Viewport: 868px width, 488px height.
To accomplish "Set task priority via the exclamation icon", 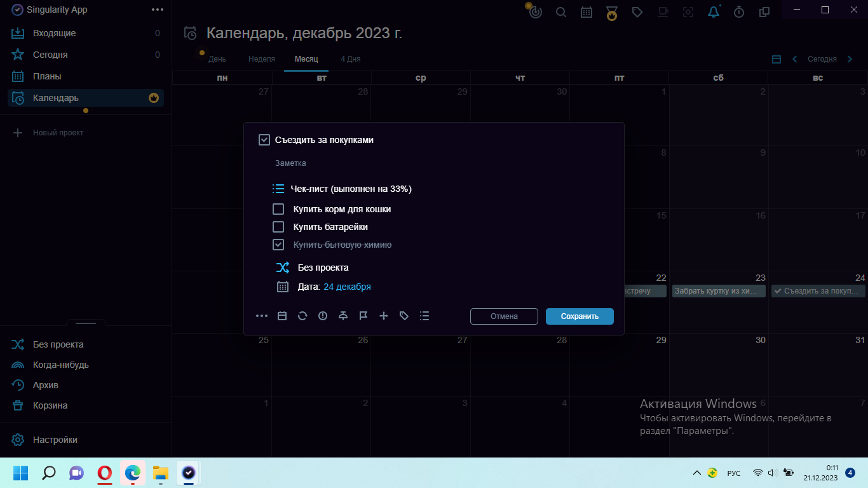I will 322,315.
